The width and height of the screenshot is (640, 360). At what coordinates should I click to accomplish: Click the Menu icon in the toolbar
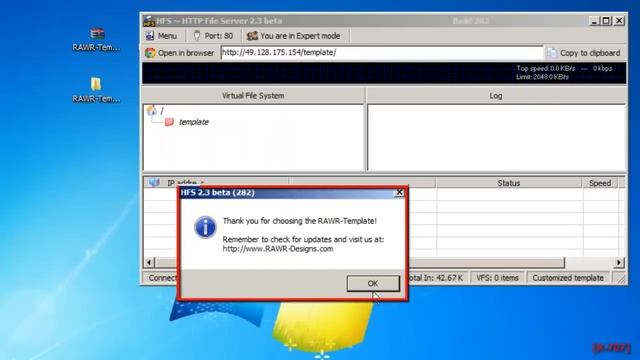(150, 36)
